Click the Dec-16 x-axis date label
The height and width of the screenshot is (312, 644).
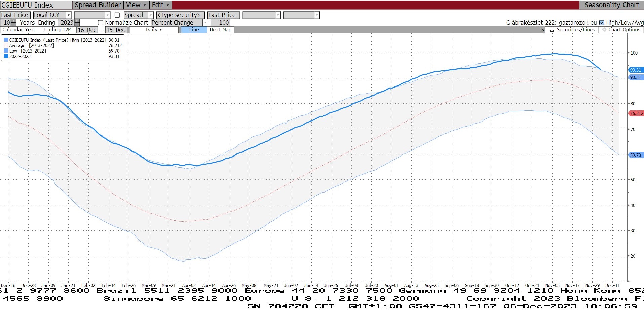(8, 285)
